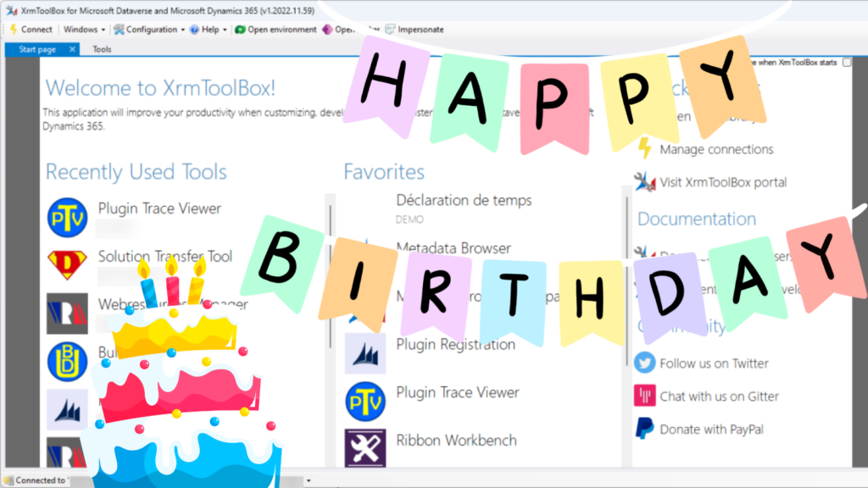Close the Start page tab
Viewport: 868px width, 488px height.
pos(72,49)
